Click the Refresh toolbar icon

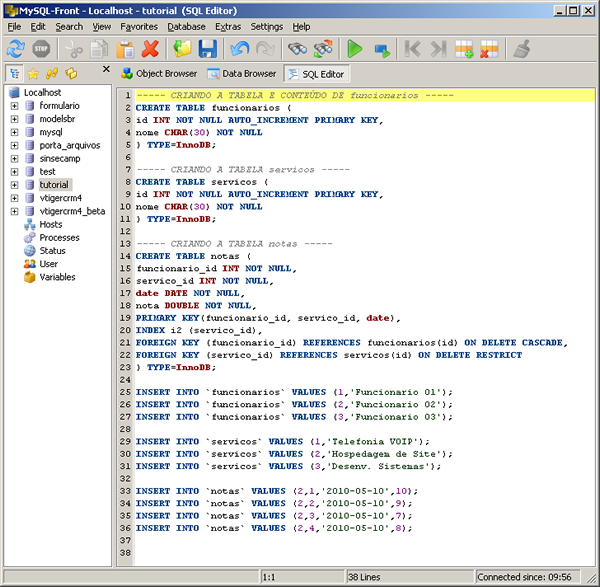(15, 49)
